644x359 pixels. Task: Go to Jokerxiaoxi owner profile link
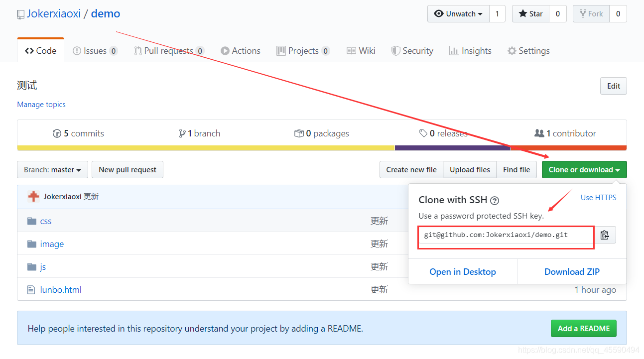point(54,13)
